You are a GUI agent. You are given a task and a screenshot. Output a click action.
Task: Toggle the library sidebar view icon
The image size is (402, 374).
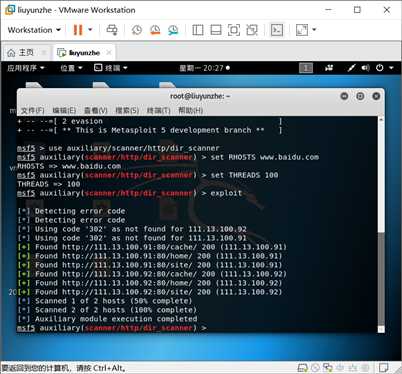(198, 30)
